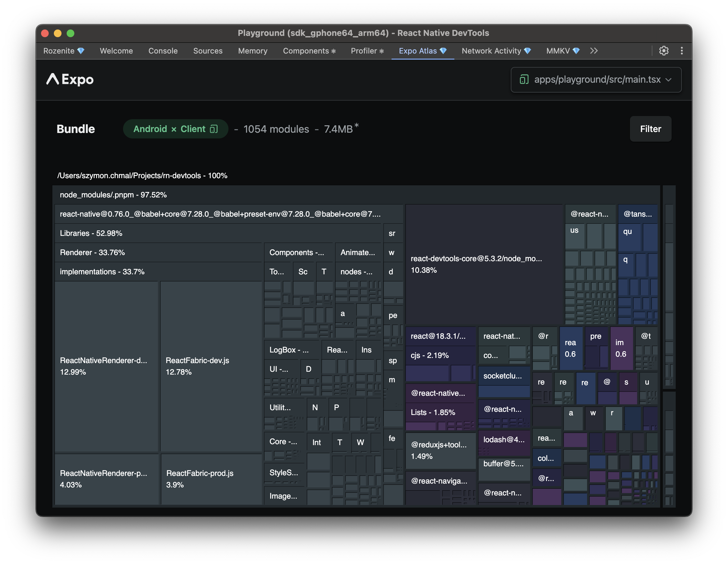This screenshot has height=564, width=728.
Task: Click the green maximize window button
Action: 70,33
